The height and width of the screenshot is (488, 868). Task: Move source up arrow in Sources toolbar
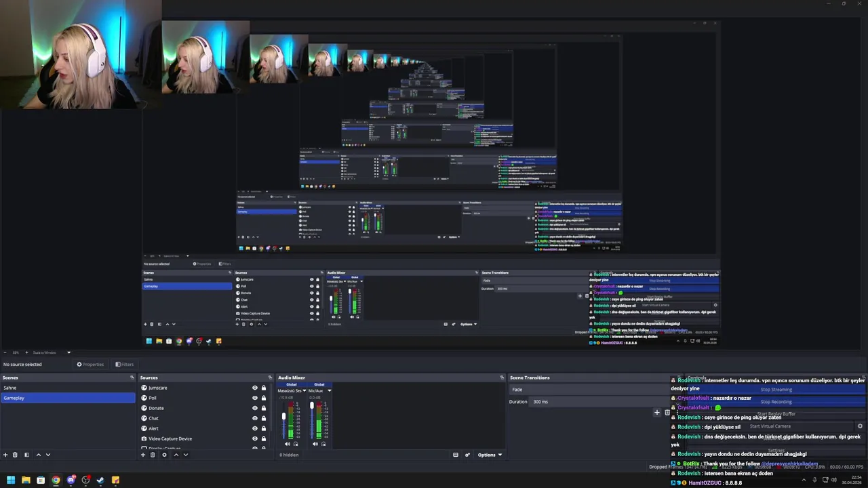click(x=176, y=455)
